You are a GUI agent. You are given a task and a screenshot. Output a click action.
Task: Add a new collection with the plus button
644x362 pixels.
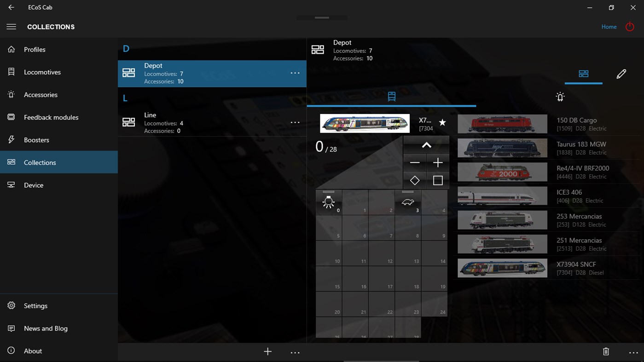click(267, 351)
